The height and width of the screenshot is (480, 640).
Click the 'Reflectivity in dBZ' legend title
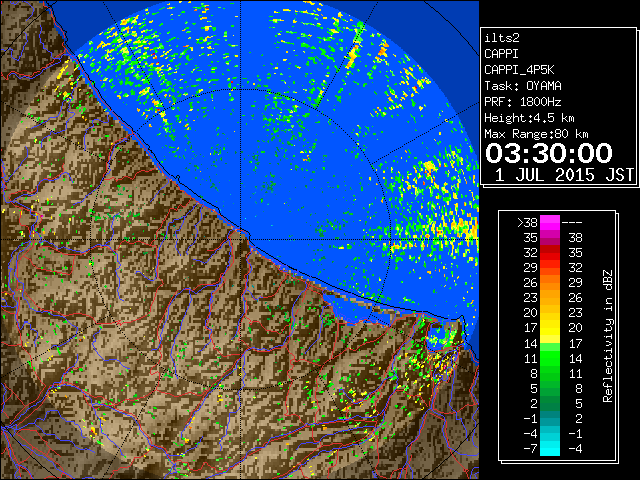pos(608,336)
